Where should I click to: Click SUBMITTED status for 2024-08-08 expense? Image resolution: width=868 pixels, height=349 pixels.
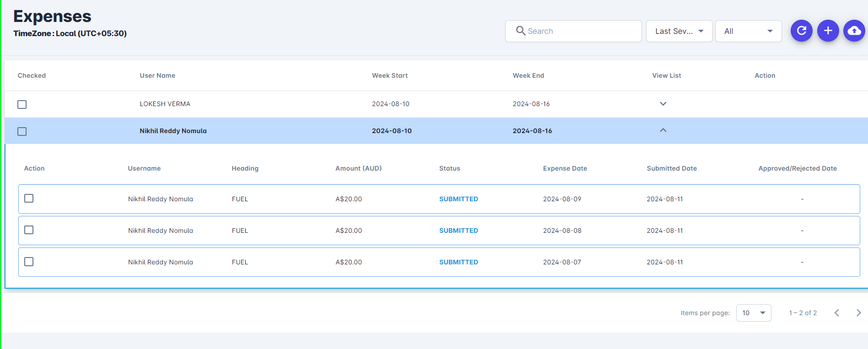point(458,231)
